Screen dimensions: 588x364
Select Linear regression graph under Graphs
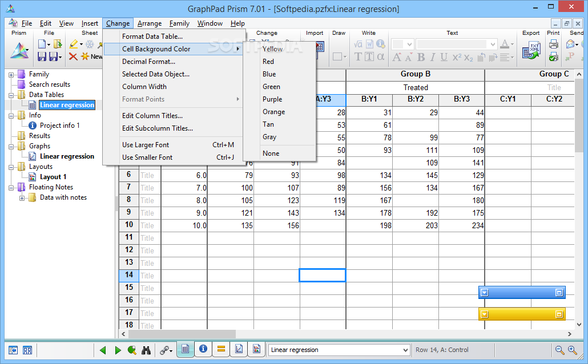pyautogui.click(x=67, y=156)
